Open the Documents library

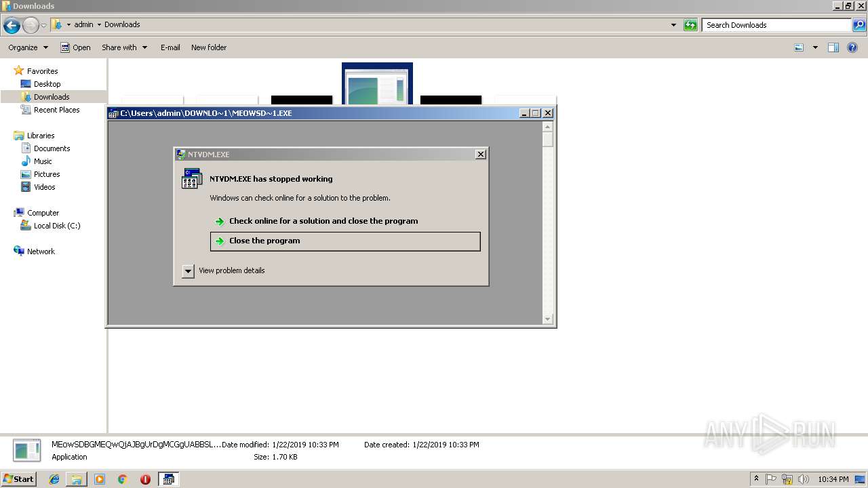click(52, 148)
